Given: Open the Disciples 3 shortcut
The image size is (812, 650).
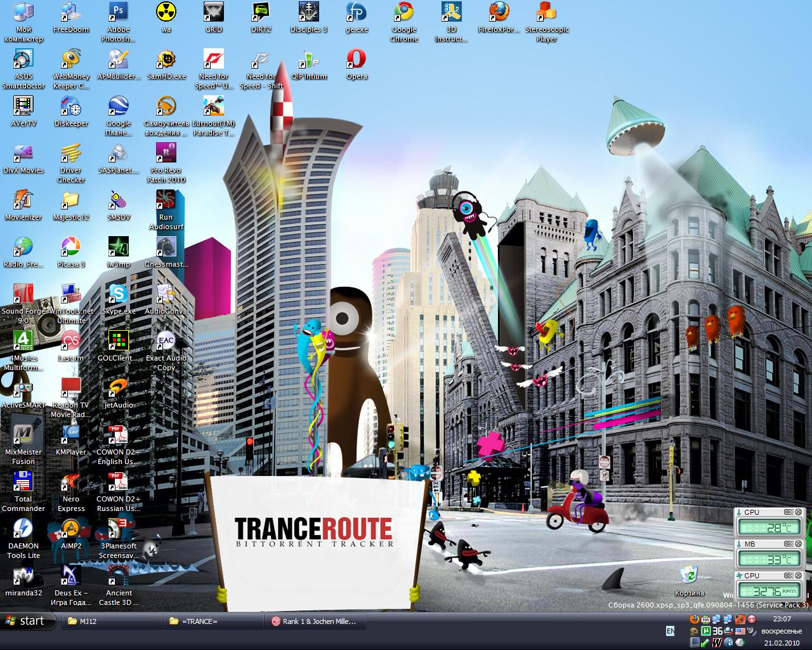Looking at the screenshot, I should (309, 18).
